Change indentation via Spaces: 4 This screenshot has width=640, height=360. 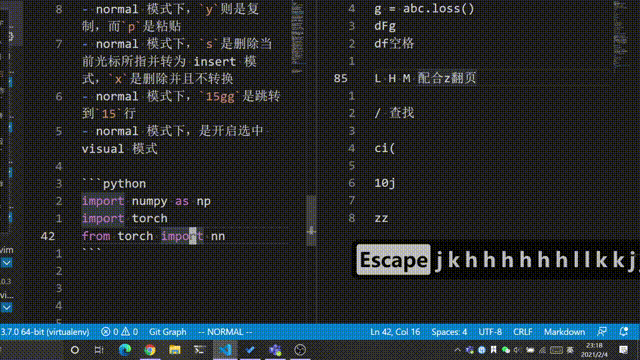click(449, 332)
